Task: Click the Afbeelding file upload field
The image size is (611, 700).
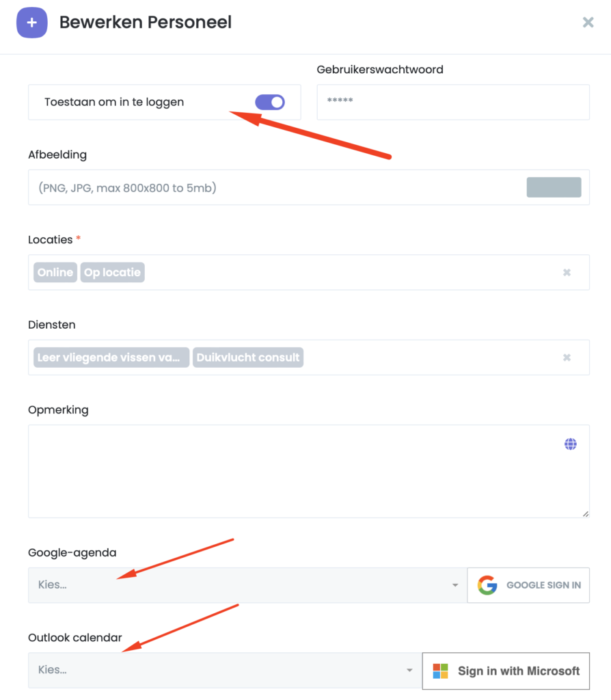Action: click(273, 187)
